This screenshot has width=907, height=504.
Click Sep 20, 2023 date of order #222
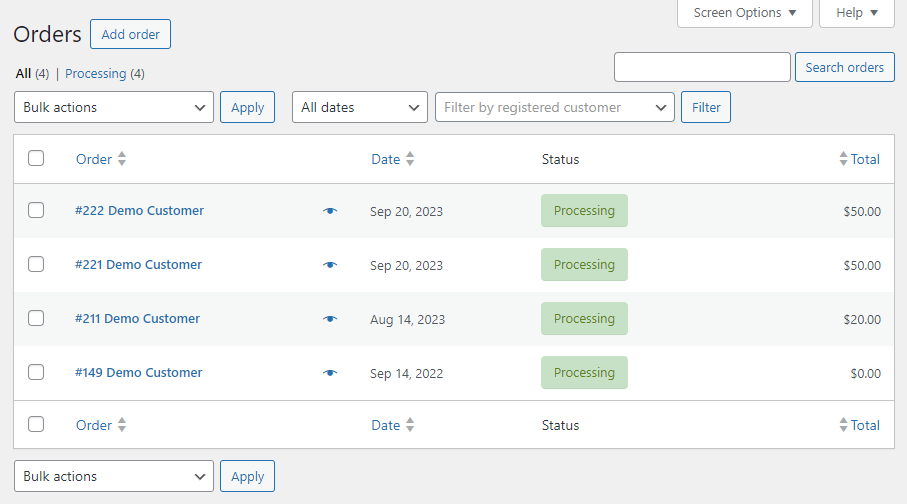pyautogui.click(x=406, y=211)
